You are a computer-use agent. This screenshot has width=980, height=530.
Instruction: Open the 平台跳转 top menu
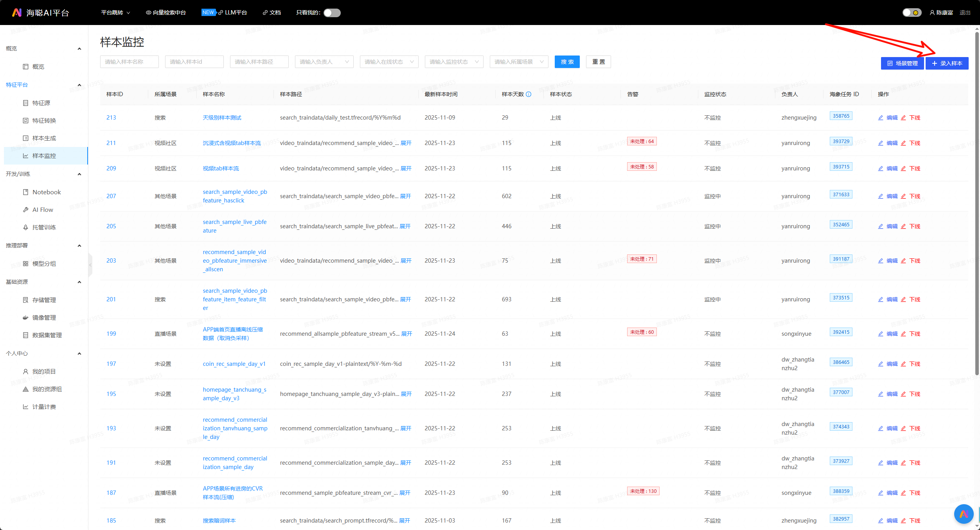pyautogui.click(x=115, y=13)
